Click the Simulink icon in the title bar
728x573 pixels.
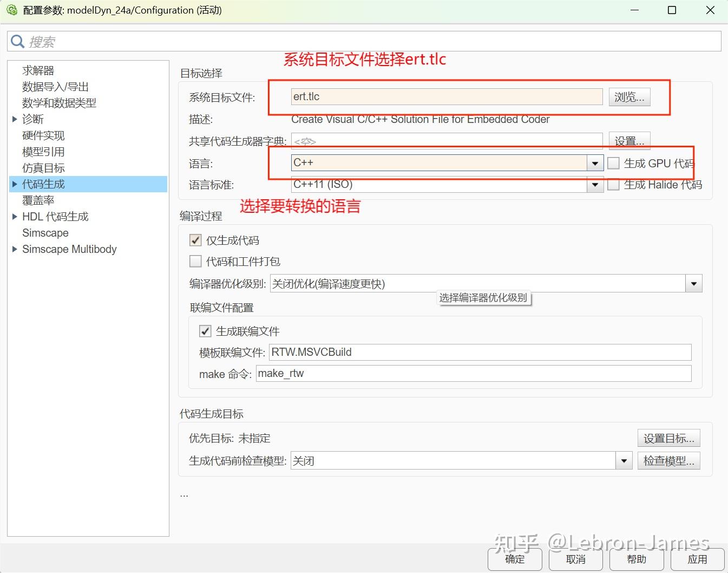point(11,10)
